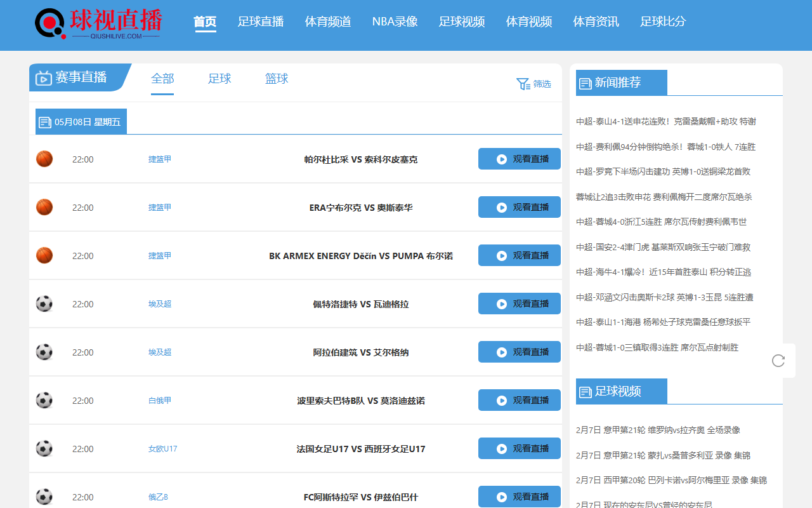
Task: Read news 中超-蓉城1-0三镇取得3连胜
Action: click(657, 347)
